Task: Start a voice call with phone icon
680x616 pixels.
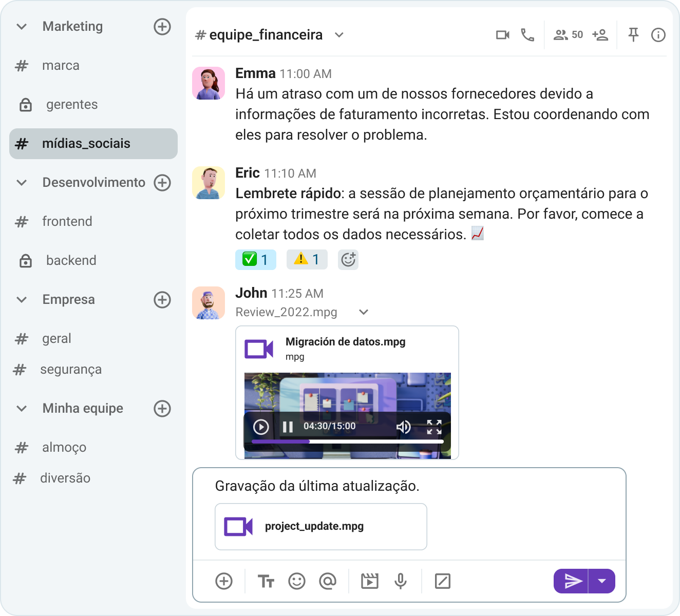Action: (x=527, y=35)
